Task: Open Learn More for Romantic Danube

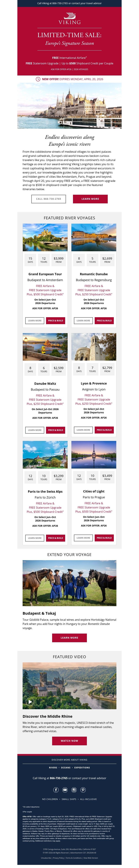Action: coord(83,321)
